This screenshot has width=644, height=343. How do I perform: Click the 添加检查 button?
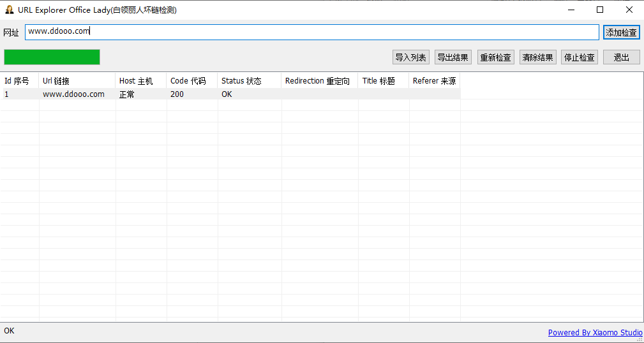621,33
